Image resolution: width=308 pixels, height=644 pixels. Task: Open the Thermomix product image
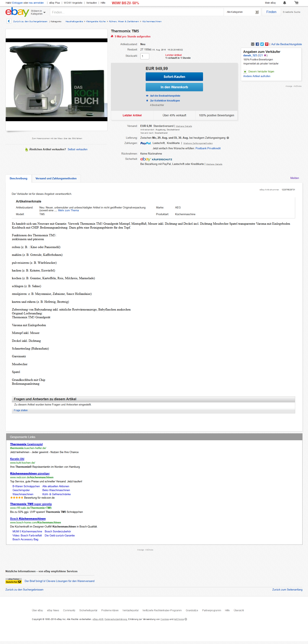pos(57,80)
